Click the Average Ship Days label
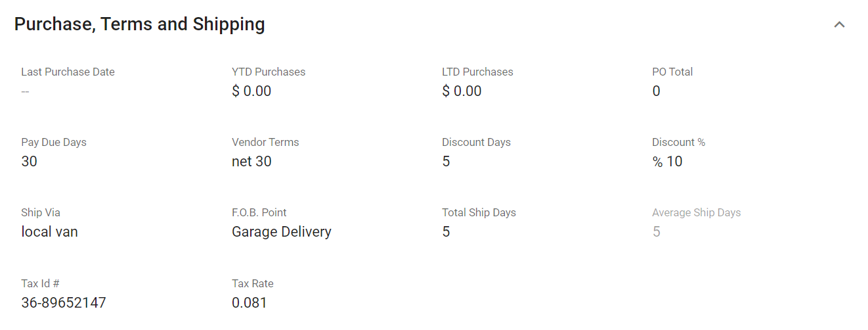This screenshot has height=330, width=868. click(696, 212)
